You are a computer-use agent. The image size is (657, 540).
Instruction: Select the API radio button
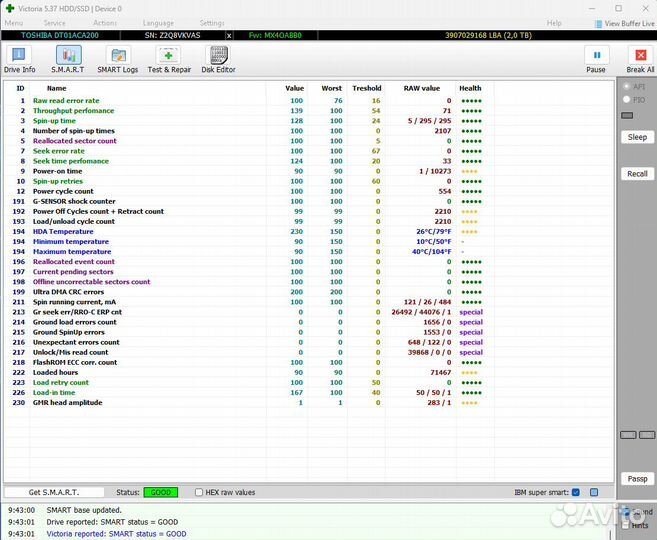click(627, 87)
